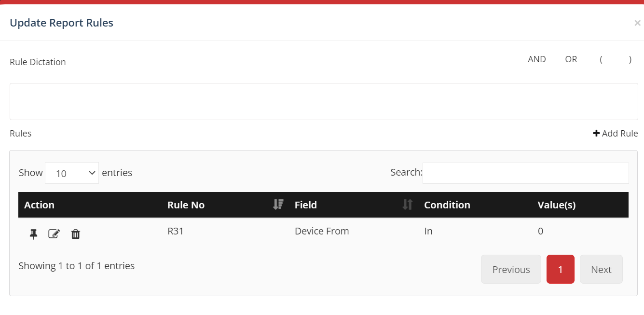Click the Value(s) column header
Image resolution: width=644 pixels, height=315 pixels.
click(557, 205)
